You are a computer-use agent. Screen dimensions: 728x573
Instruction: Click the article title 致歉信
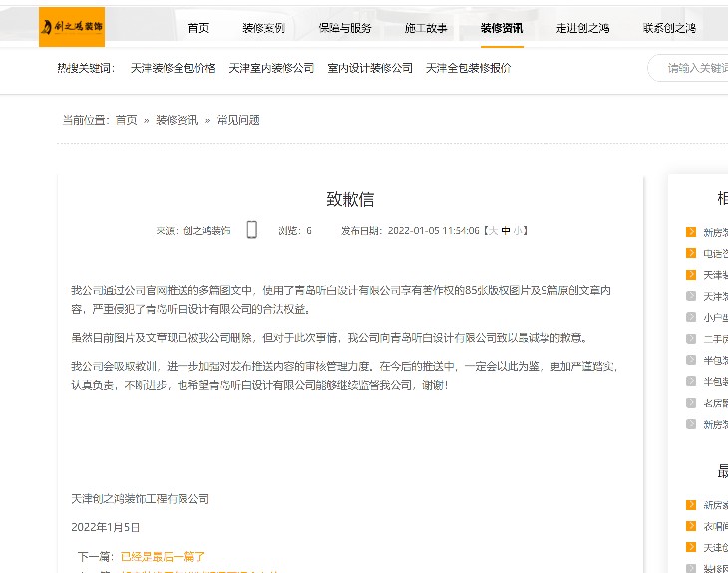[350, 199]
